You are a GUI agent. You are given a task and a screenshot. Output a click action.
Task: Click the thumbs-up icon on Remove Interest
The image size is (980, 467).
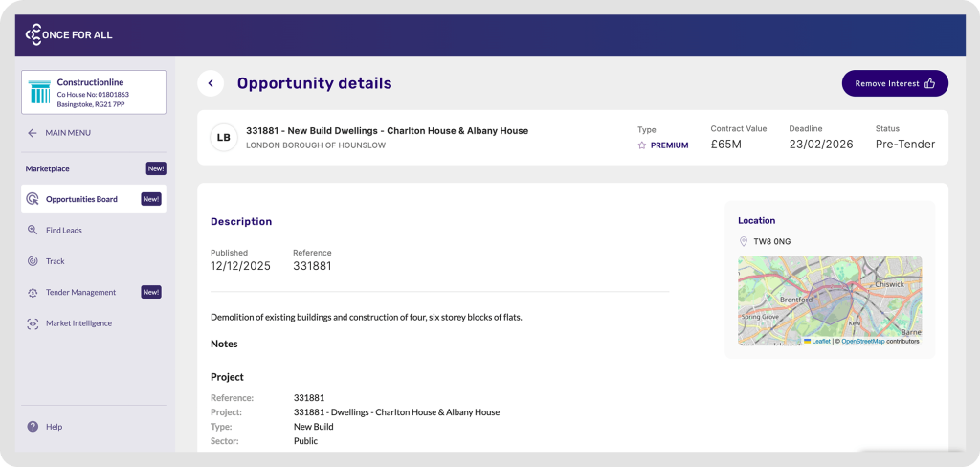click(x=929, y=83)
